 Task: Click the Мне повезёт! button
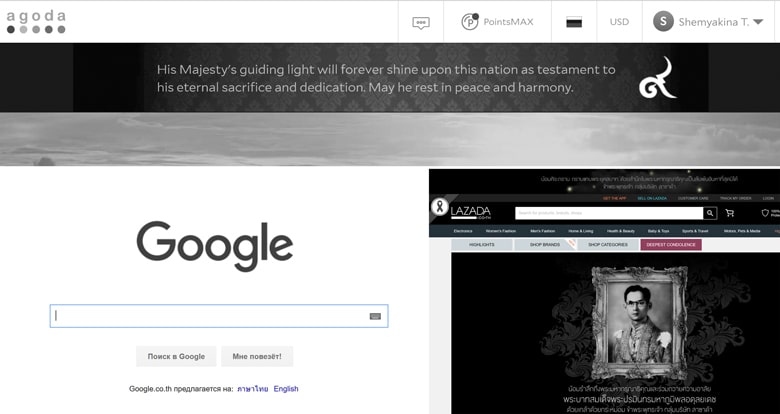pyautogui.click(x=257, y=356)
